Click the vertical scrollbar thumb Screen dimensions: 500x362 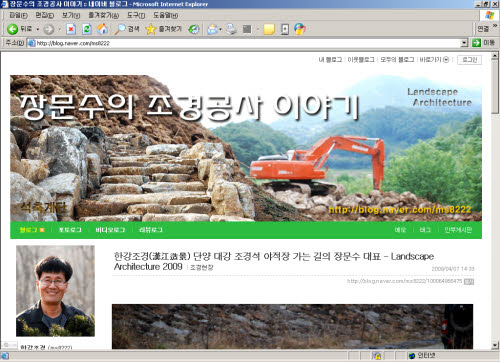pyautogui.click(x=495, y=87)
